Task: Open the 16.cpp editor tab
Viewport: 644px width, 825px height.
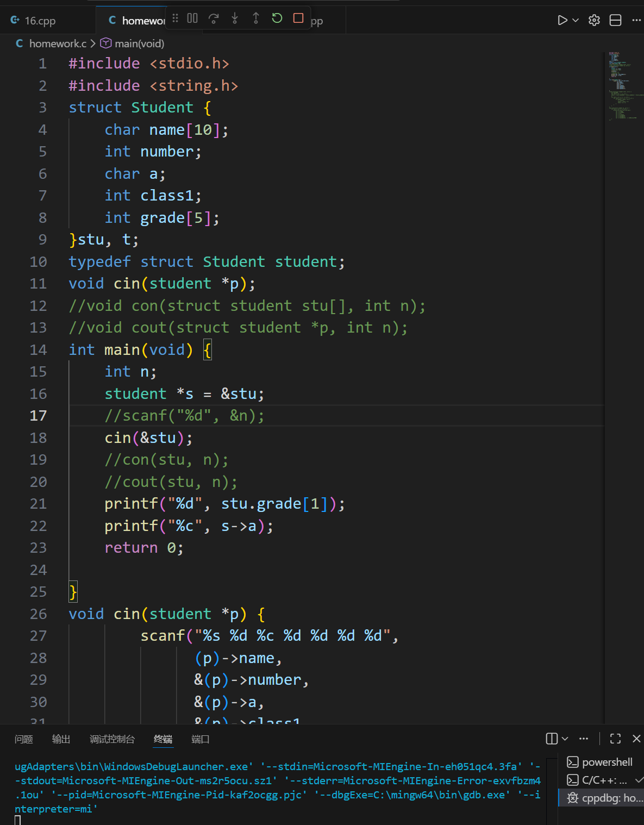Action: [x=40, y=21]
